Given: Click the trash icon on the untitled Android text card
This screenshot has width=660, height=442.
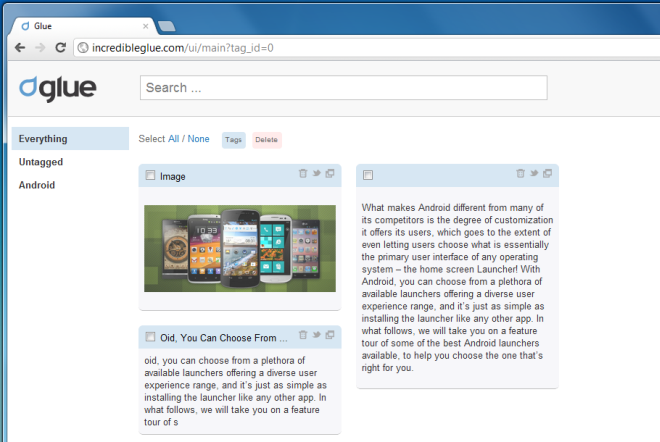Looking at the screenshot, I should [x=520, y=173].
